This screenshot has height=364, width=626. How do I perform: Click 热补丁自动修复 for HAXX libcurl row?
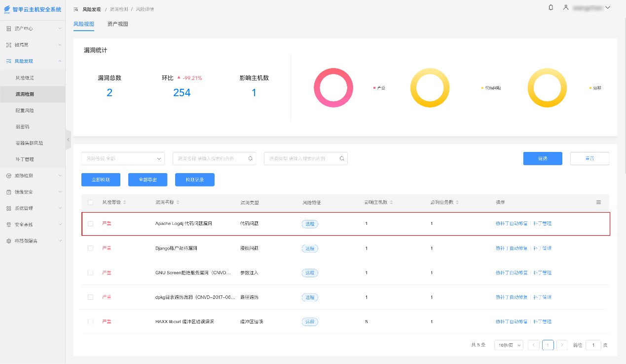(x=512, y=322)
